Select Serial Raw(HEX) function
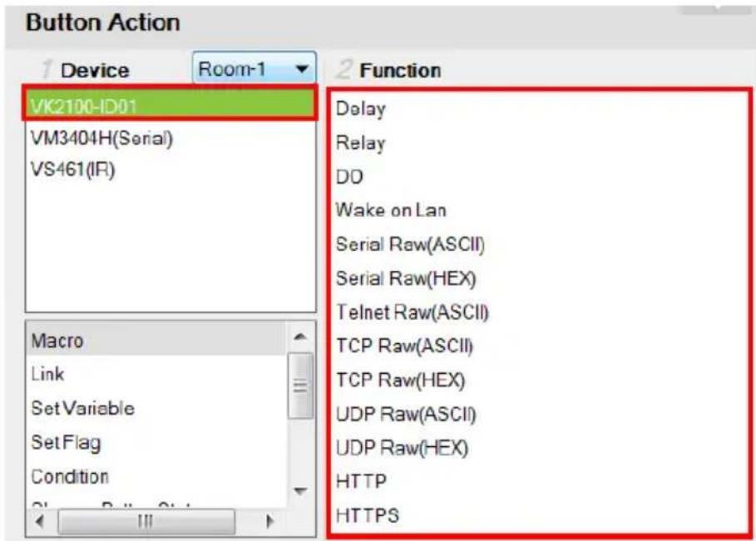This screenshot has height=541, width=756. (406, 278)
